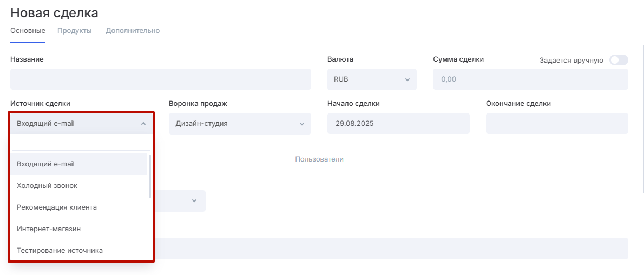Pick the Рекомендация клиента option

[x=78, y=207]
